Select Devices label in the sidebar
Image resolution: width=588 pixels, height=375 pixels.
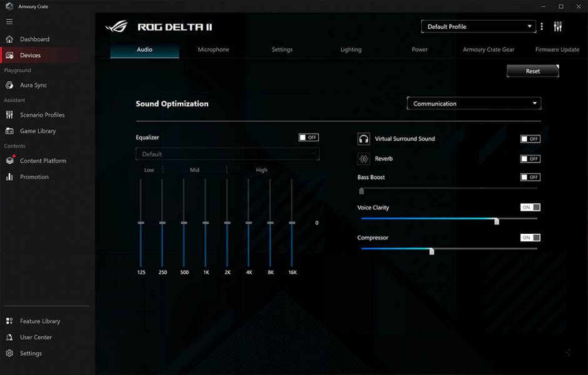(x=30, y=55)
